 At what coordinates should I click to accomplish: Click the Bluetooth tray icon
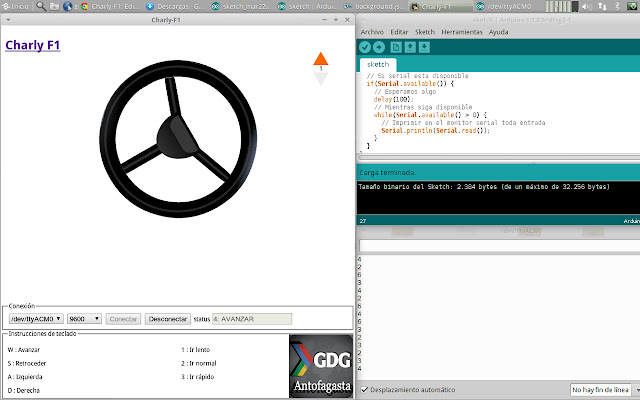[x=618, y=6]
